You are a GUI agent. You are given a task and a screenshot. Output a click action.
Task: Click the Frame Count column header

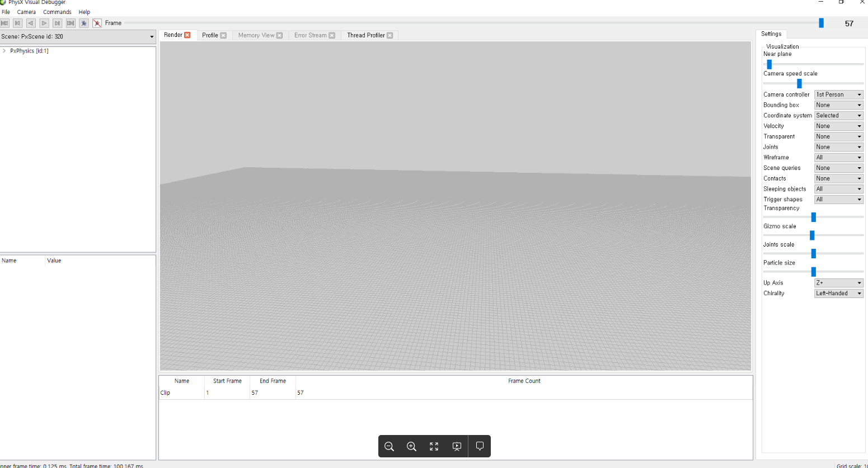(x=524, y=381)
